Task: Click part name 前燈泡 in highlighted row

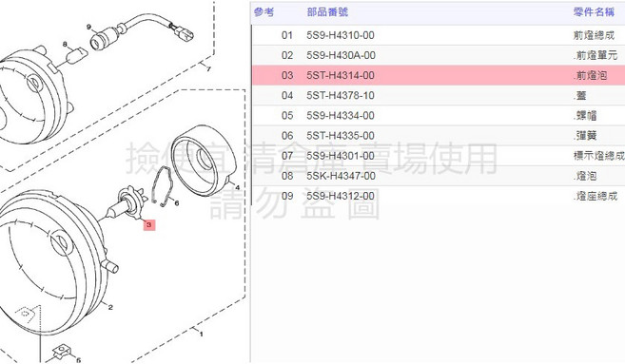Action: [x=591, y=75]
